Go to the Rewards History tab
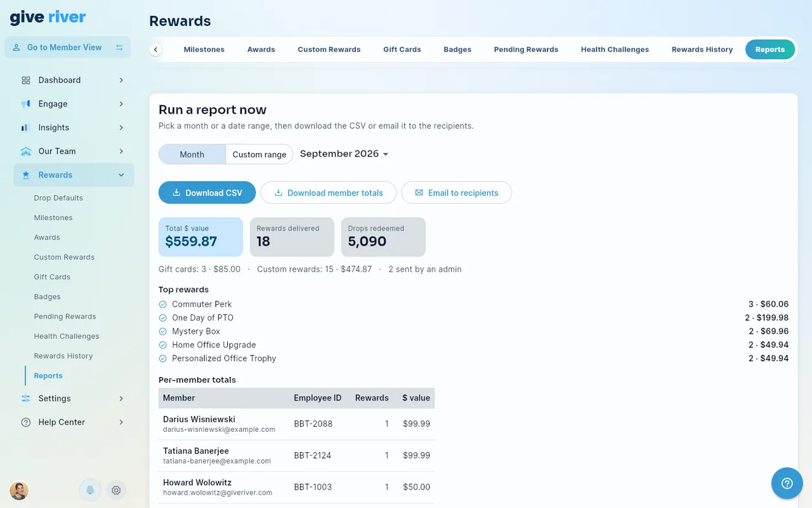The height and width of the screenshot is (508, 812). click(702, 50)
